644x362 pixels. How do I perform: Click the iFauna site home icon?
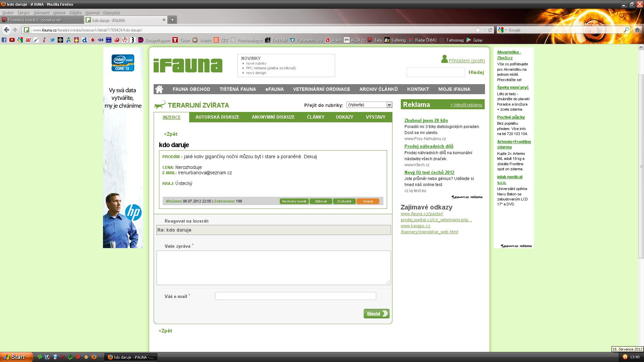tap(159, 89)
